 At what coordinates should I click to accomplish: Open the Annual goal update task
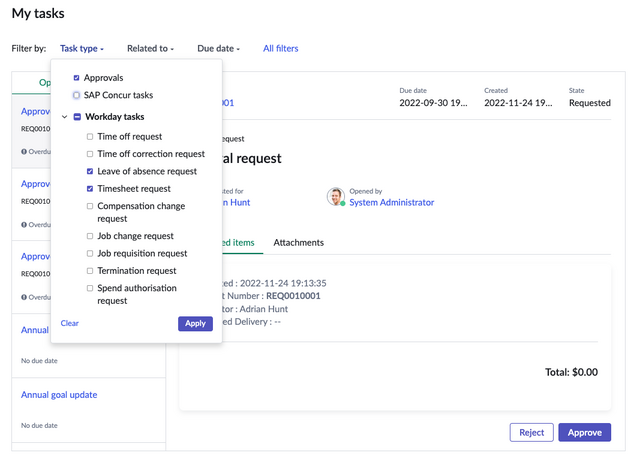point(59,395)
